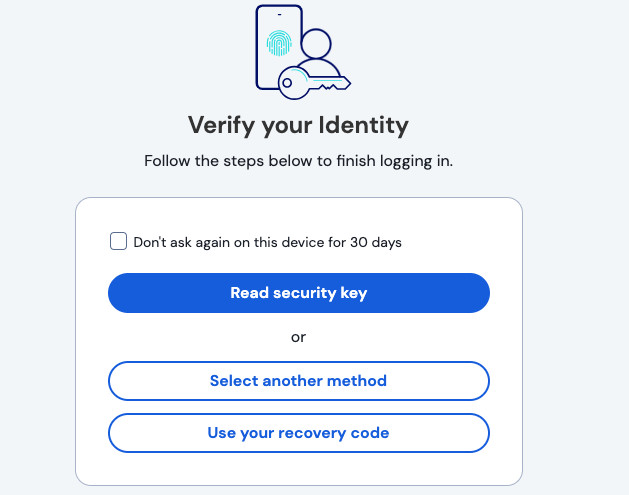This screenshot has width=629, height=495.
Task: Click the person's head in the illustration
Action: pos(315,43)
